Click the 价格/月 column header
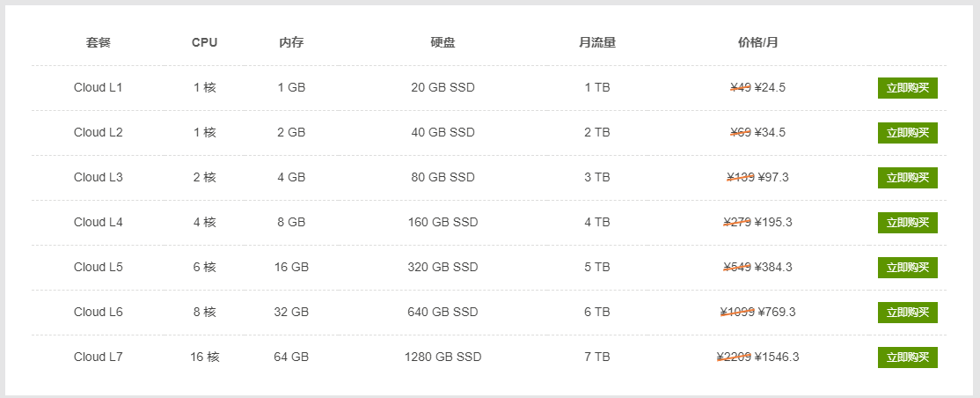Screen dimensions: 980x398 tap(758, 42)
